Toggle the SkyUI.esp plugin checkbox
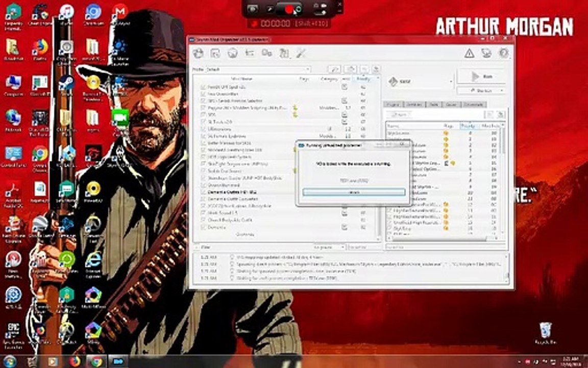 [390, 228]
